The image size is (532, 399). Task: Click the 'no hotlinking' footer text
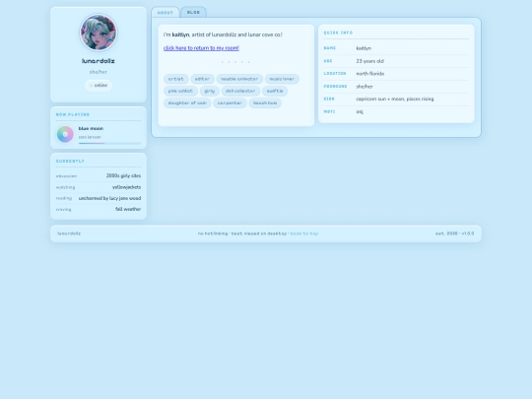[x=213, y=233]
